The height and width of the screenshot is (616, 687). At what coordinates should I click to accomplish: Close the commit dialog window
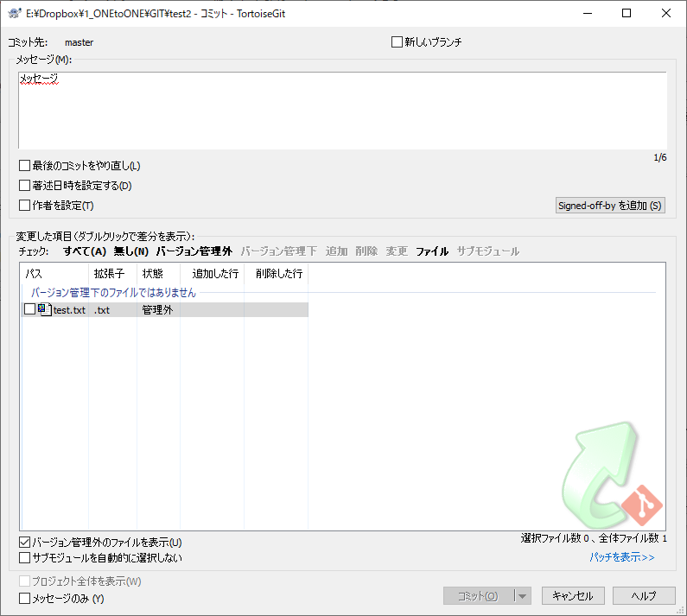tap(666, 14)
